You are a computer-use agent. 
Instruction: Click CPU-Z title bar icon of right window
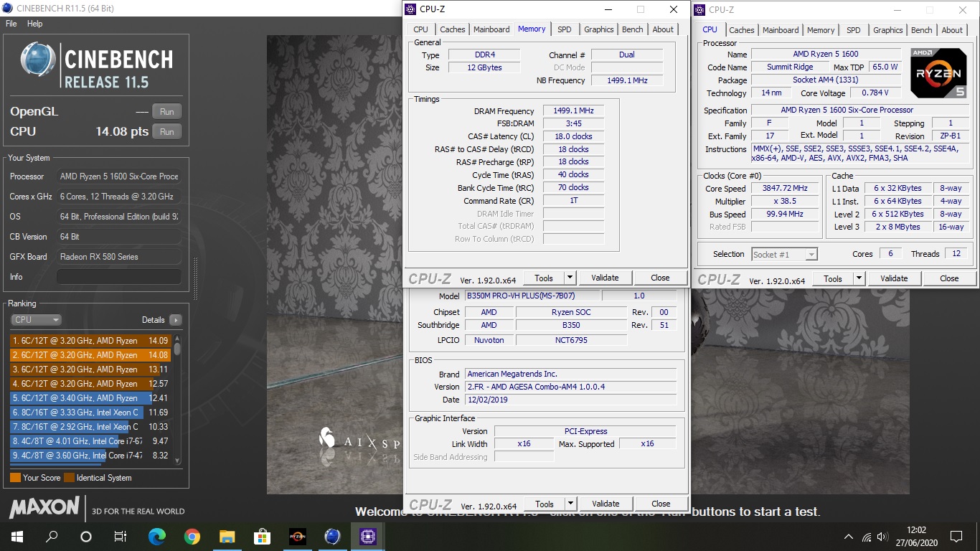point(699,9)
